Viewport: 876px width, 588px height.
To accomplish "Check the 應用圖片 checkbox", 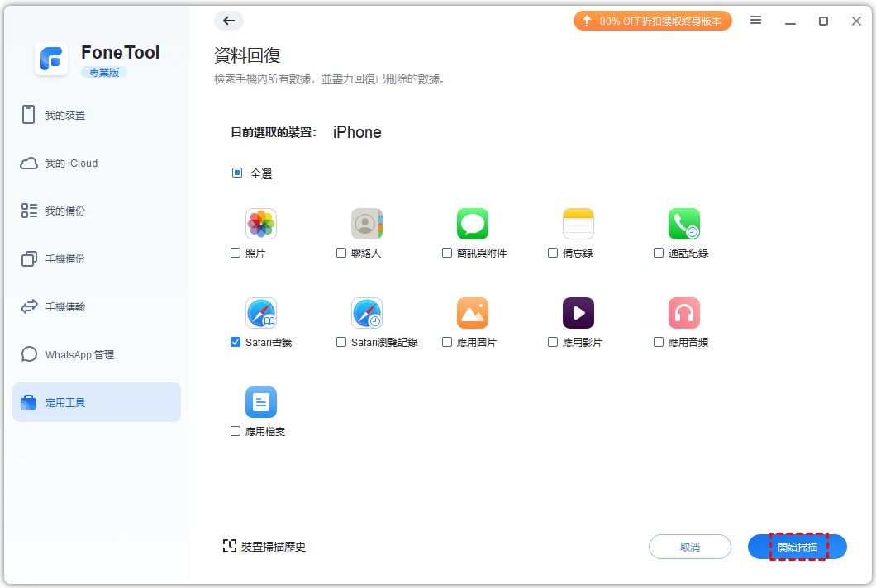I will pyautogui.click(x=447, y=342).
